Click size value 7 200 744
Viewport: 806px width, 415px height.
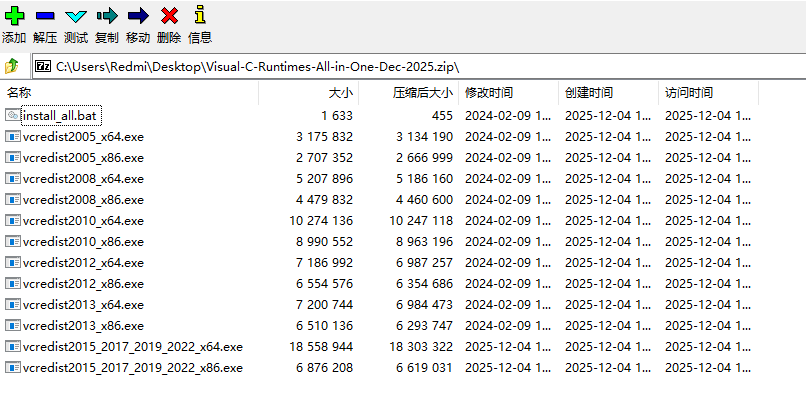click(324, 305)
